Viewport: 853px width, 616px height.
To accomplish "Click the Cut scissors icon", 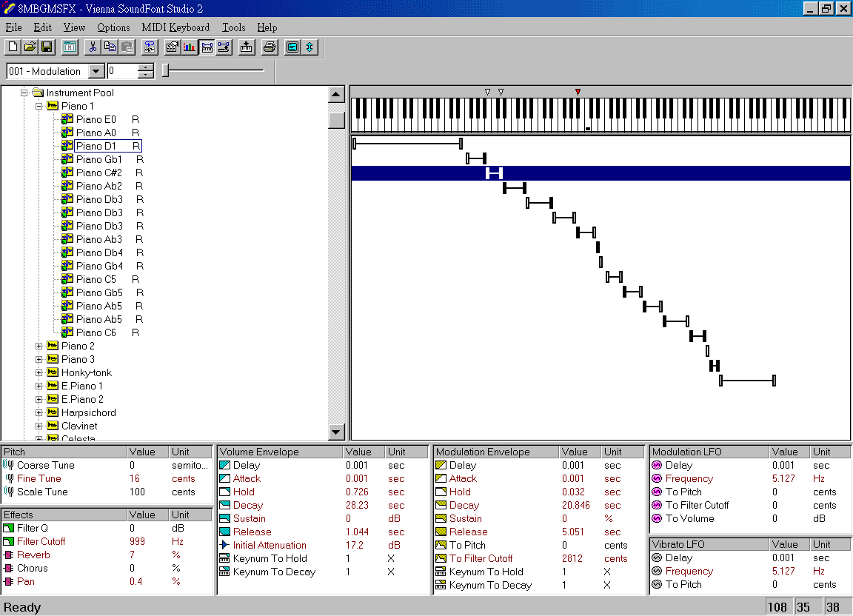I will click(x=93, y=47).
